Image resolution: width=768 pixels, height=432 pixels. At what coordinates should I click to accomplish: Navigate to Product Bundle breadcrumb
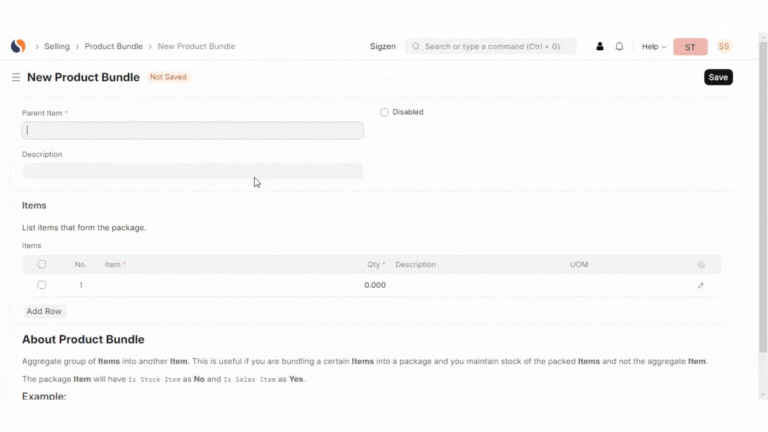pyautogui.click(x=113, y=46)
